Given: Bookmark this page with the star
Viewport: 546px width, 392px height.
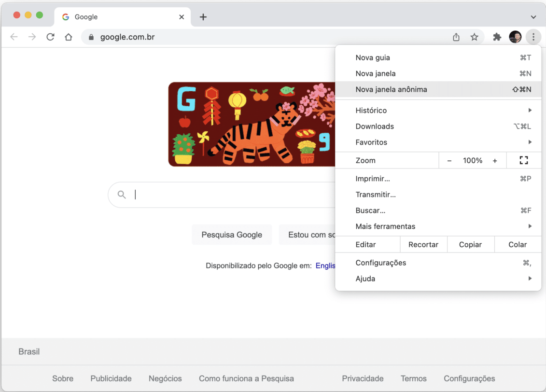Looking at the screenshot, I should pos(474,37).
